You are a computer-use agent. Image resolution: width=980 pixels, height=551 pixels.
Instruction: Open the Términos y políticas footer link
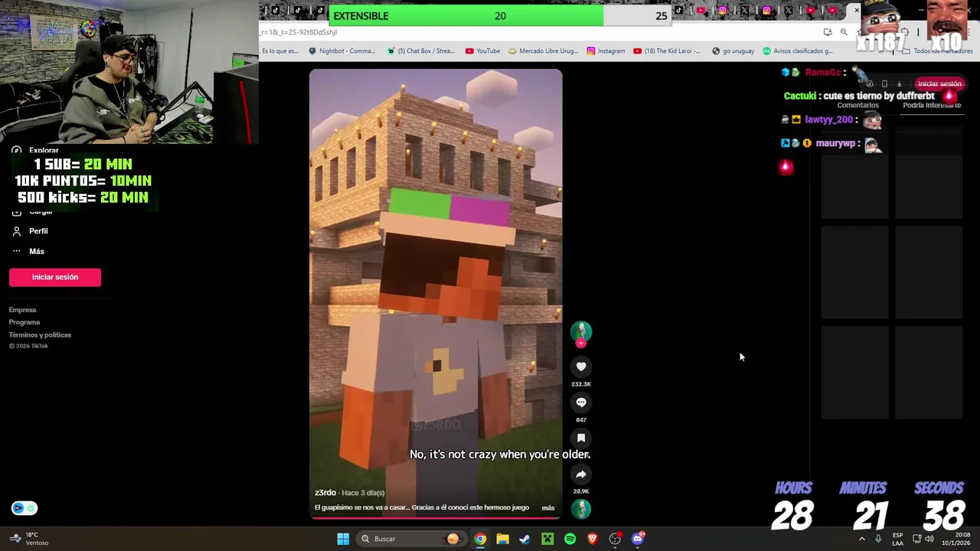(x=40, y=334)
